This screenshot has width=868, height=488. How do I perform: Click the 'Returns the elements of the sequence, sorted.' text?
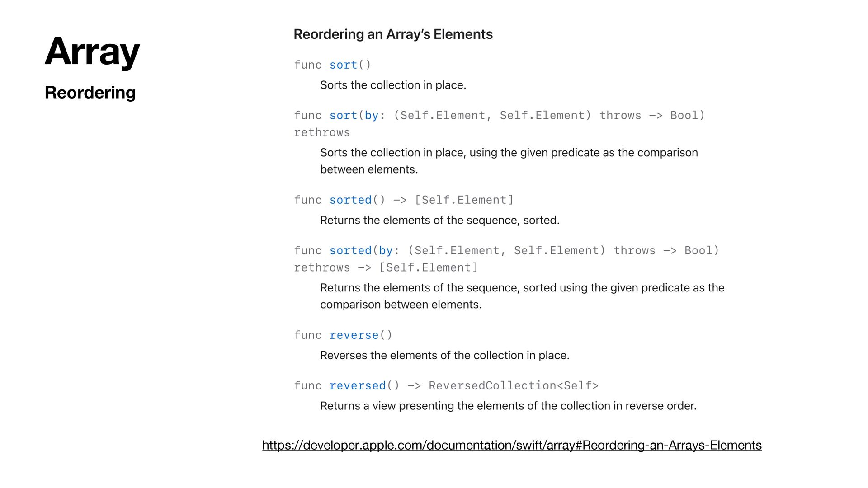pyautogui.click(x=440, y=220)
